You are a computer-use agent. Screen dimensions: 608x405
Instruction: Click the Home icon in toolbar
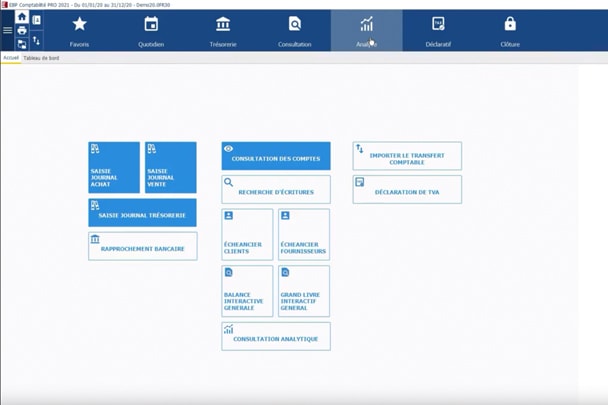click(22, 18)
